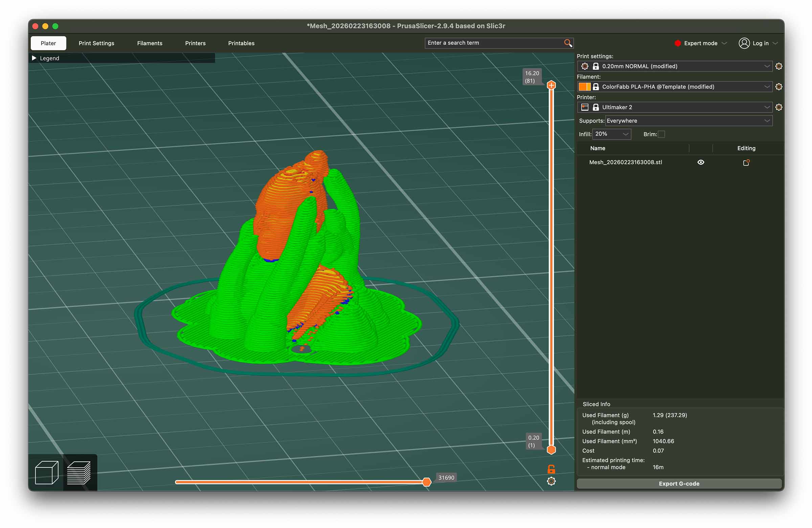The height and width of the screenshot is (528, 812).
Task: Switch to sliced layers preview icon
Action: (79, 473)
